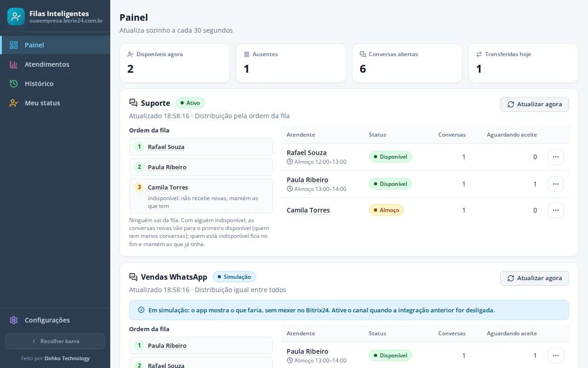
Task: Open Configurações from the sidebar
Action: (x=55, y=320)
